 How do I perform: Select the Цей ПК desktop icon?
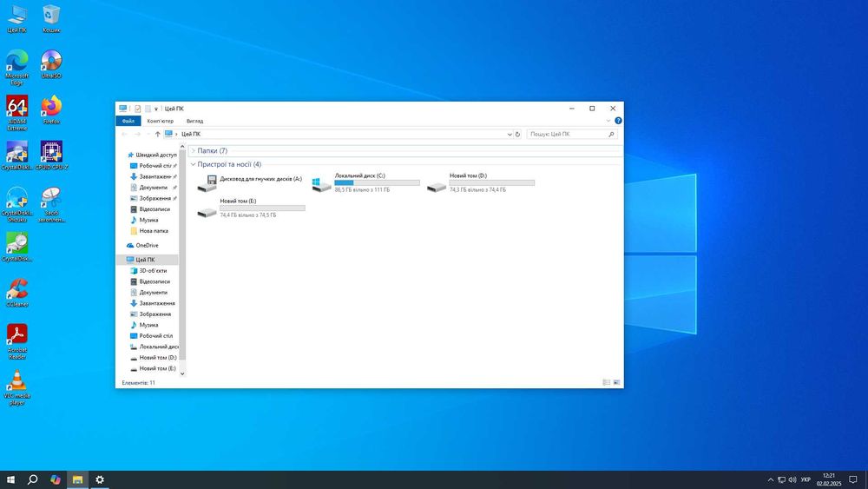click(16, 19)
